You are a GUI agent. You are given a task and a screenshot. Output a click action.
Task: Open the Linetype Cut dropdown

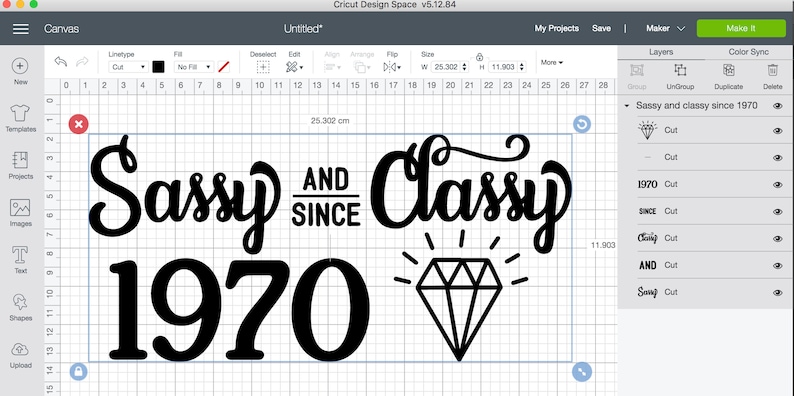point(128,67)
